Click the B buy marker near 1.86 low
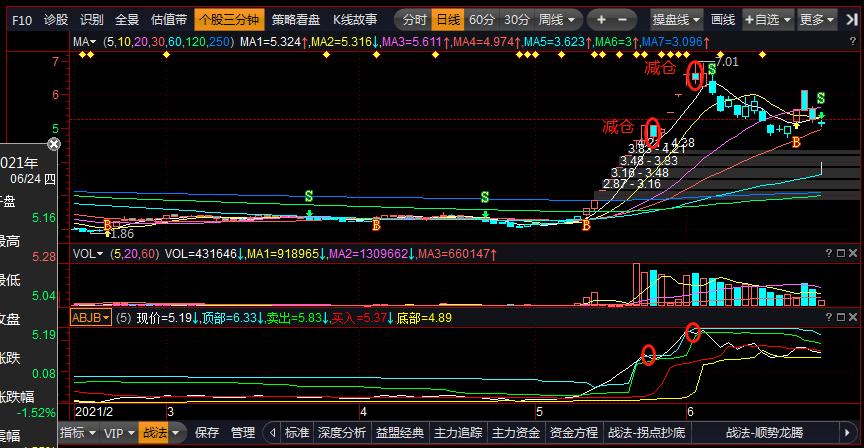 [x=107, y=224]
